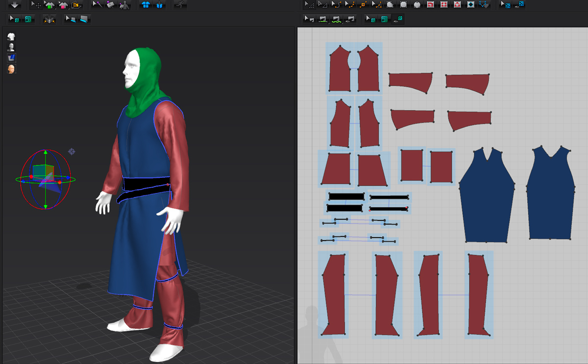The height and width of the screenshot is (364, 588).
Task: Select the Transform Pattern triangle tool
Action: pyautogui.click(x=322, y=4)
